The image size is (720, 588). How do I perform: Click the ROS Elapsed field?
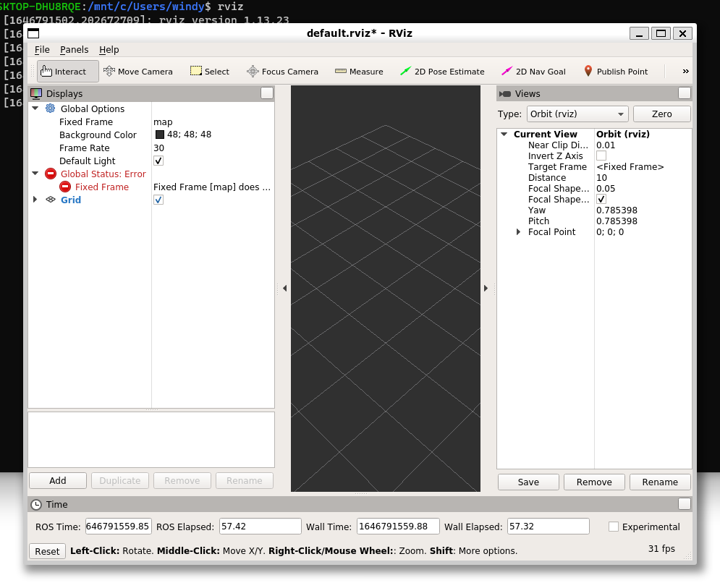click(x=261, y=527)
